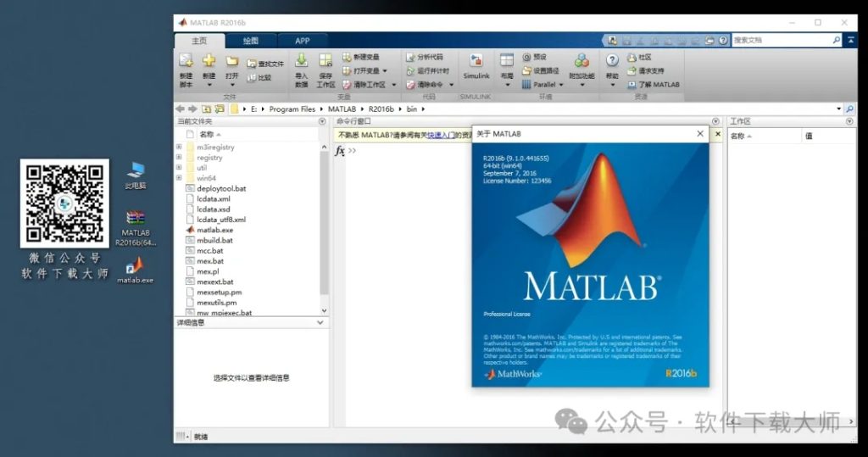Viewport: 868px width, 457px height.
Task: Click the matlab.exe desktop shortcut
Action: click(x=135, y=269)
